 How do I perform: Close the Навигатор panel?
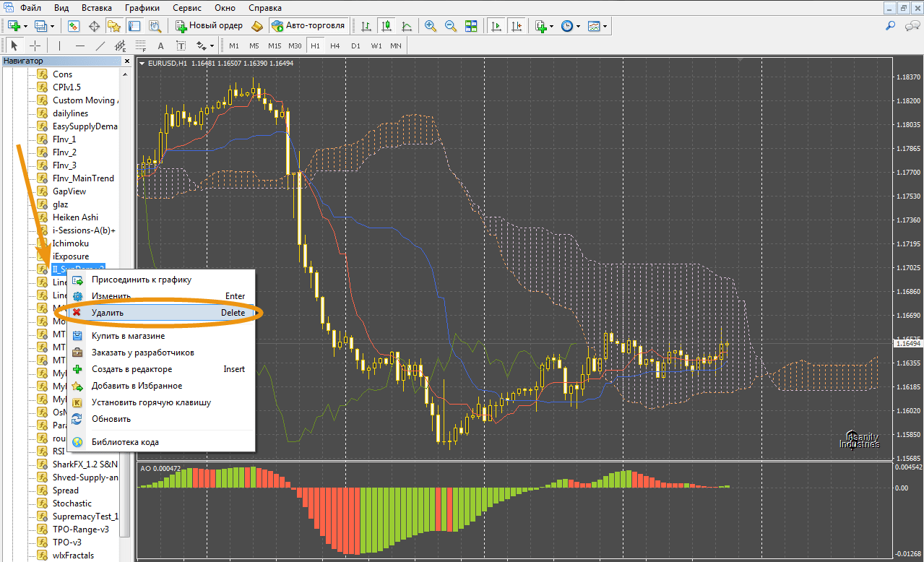[127, 61]
